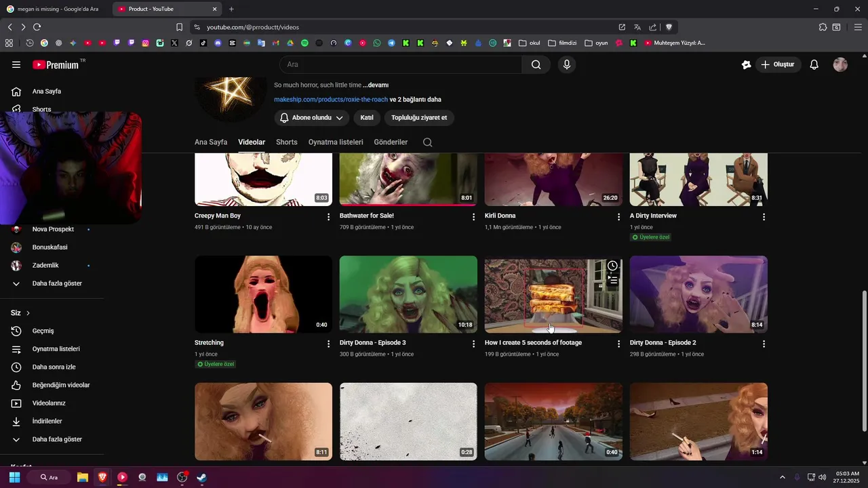Switch to channel Shorts tab

(287, 142)
